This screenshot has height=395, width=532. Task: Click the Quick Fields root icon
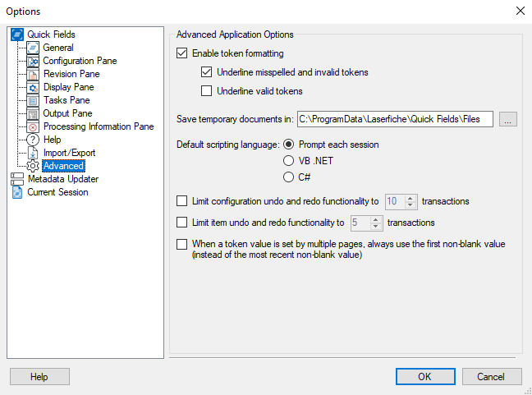tap(17, 34)
